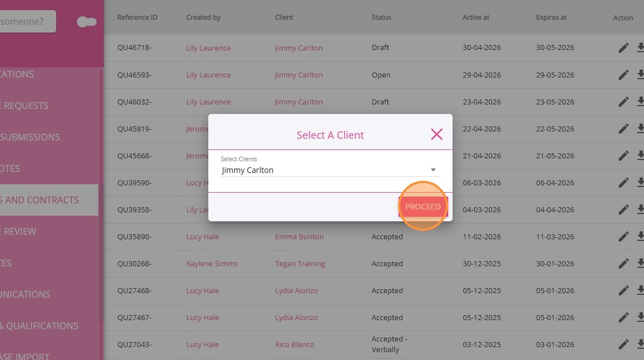Close the Select A Client dialog
Viewport: 644px width, 360px height.
pyautogui.click(x=436, y=134)
